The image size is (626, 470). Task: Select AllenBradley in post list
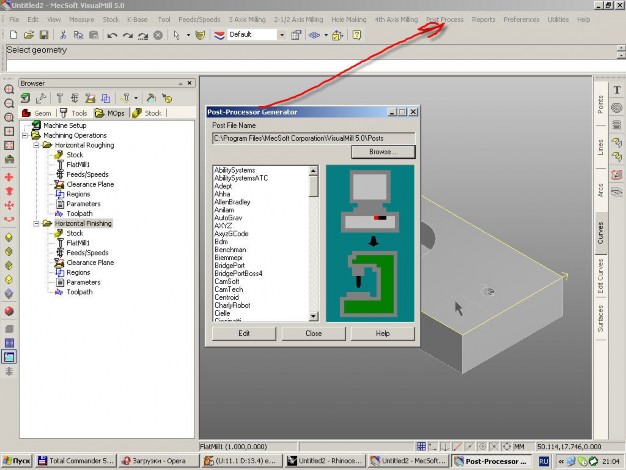point(232,202)
